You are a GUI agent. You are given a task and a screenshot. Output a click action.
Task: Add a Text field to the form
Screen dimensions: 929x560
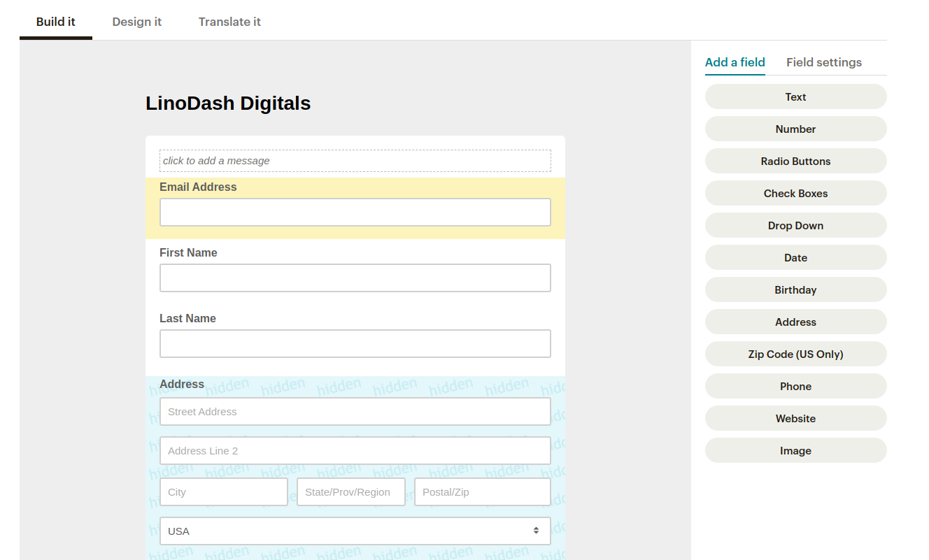click(795, 96)
